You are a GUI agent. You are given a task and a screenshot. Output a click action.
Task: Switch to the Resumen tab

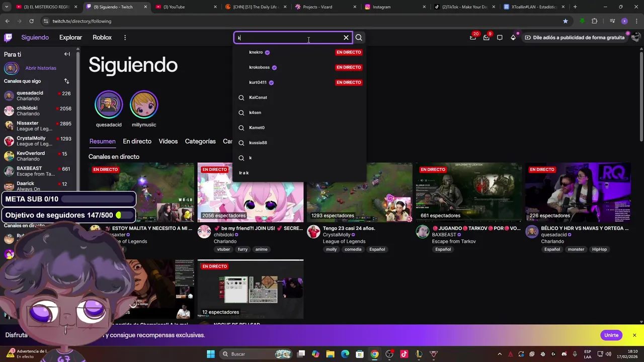pos(103,141)
